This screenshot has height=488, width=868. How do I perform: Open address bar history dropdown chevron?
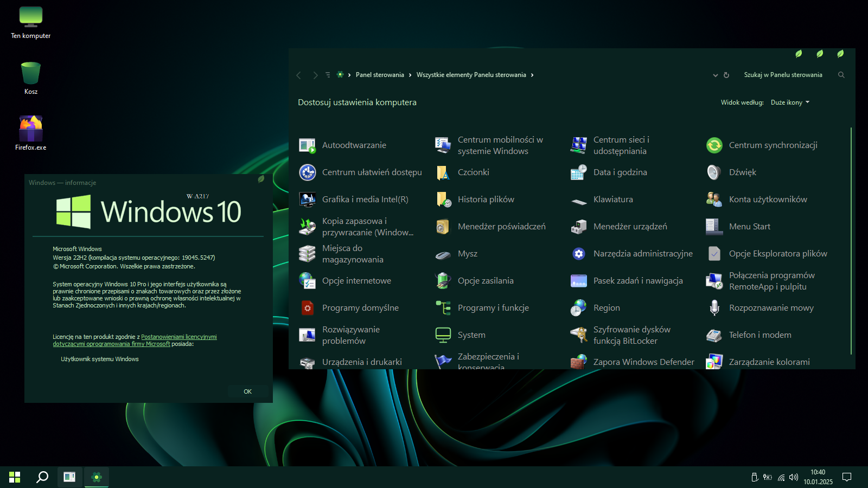click(715, 75)
